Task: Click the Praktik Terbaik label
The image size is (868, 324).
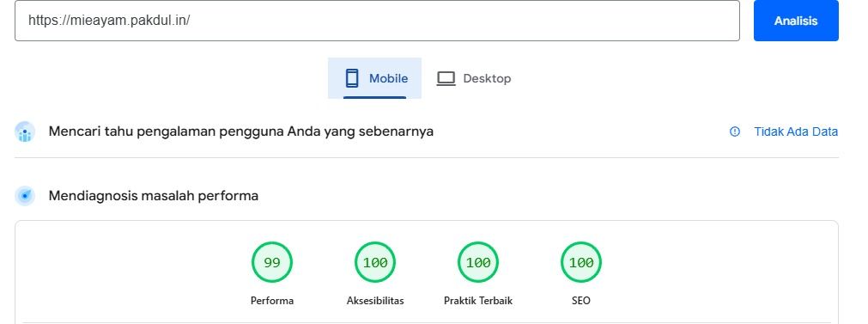Action: click(x=478, y=301)
